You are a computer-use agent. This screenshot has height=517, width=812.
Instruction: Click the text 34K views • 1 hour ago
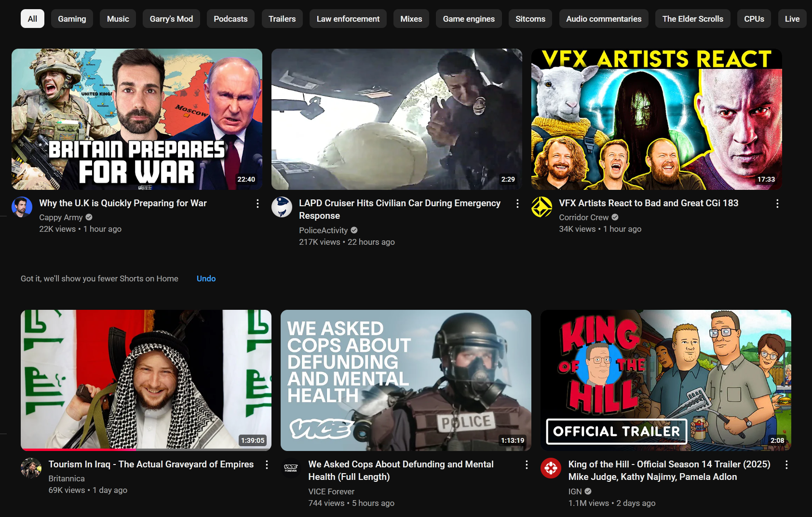click(x=600, y=229)
